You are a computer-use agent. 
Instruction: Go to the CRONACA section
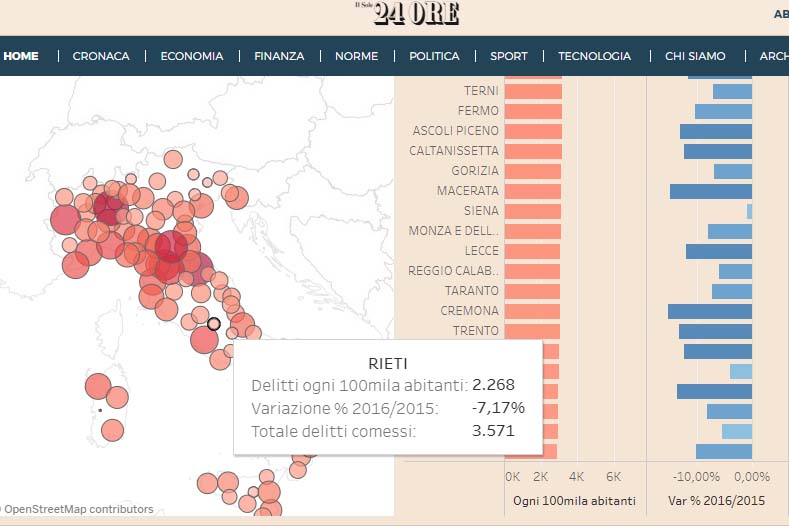pyautogui.click(x=101, y=56)
